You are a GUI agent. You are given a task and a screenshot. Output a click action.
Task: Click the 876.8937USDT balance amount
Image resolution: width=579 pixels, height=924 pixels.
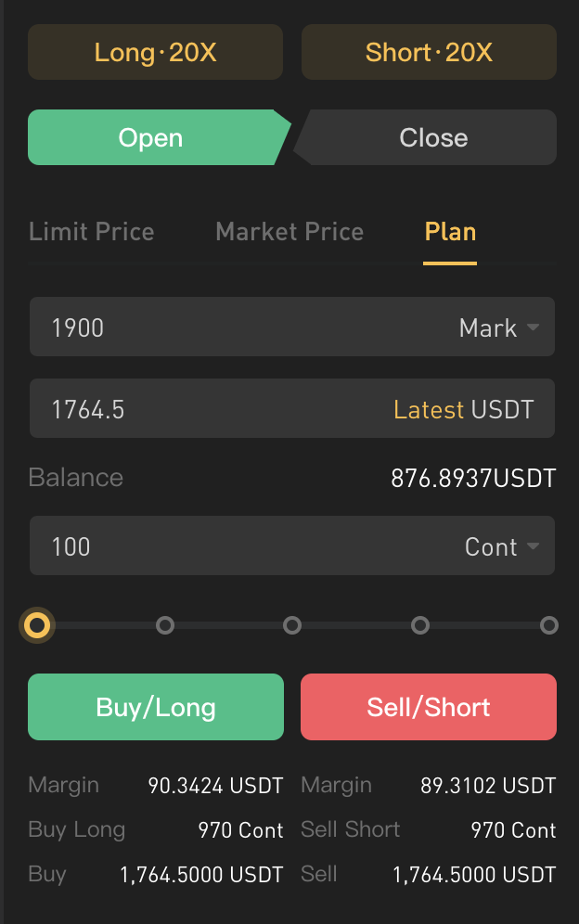[472, 477]
